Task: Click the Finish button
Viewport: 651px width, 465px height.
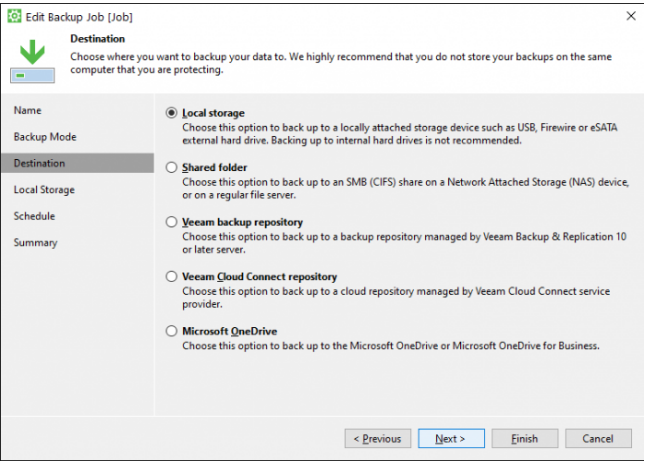Action: pos(525,438)
